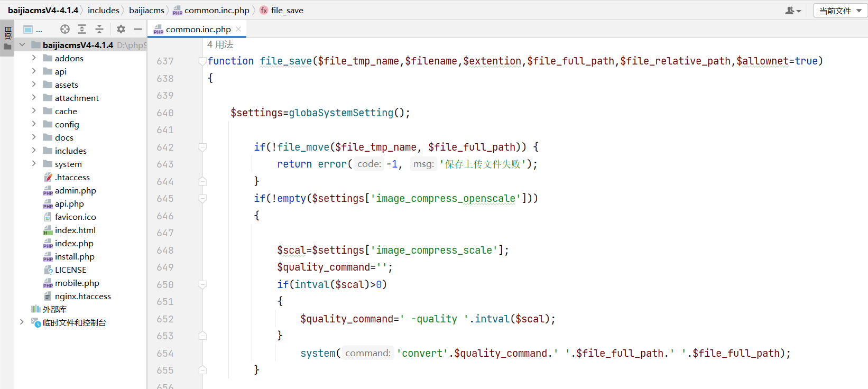Image resolution: width=868 pixels, height=389 pixels.
Task: Click the project view selector icon
Action: point(28,29)
